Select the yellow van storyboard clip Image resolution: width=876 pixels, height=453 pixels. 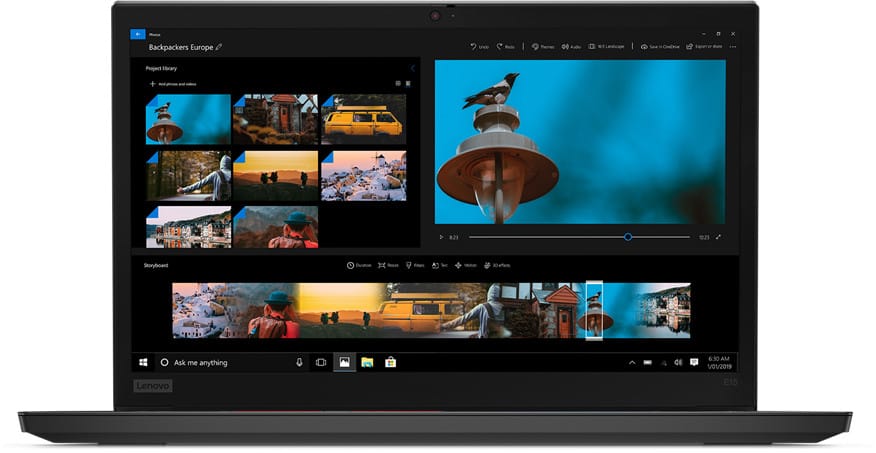point(419,310)
